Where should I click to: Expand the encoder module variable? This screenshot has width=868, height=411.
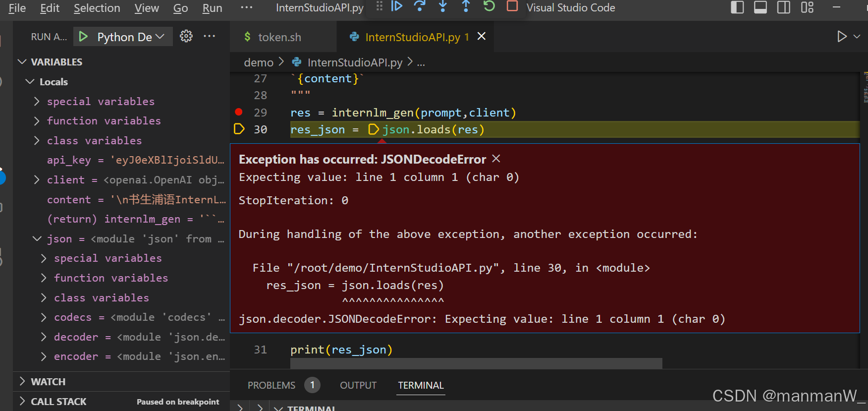click(x=44, y=356)
